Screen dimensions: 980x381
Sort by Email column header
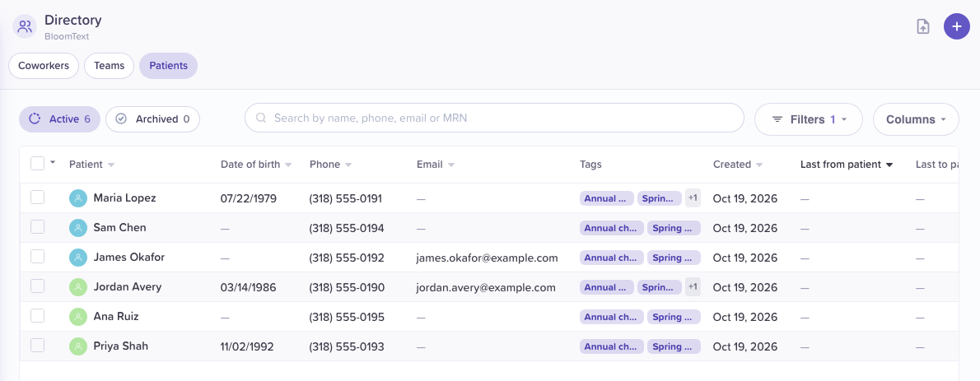(435, 165)
